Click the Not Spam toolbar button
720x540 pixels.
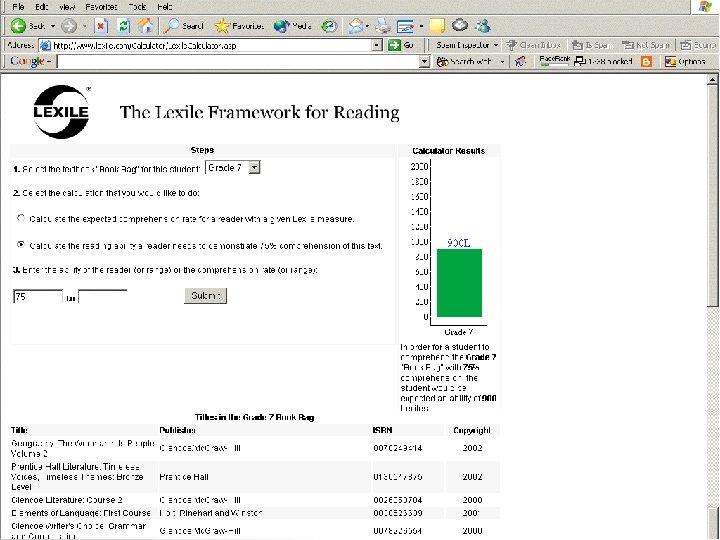pos(645,45)
